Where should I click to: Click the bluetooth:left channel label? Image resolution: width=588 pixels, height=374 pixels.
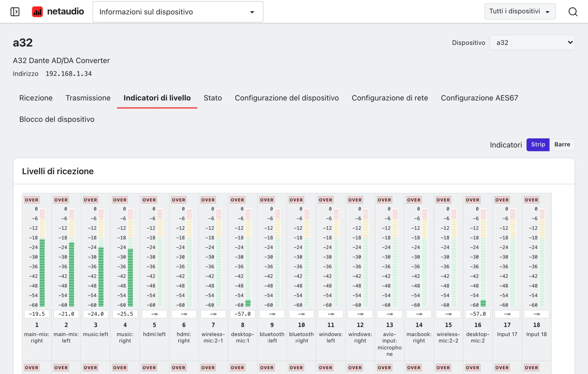(272, 337)
